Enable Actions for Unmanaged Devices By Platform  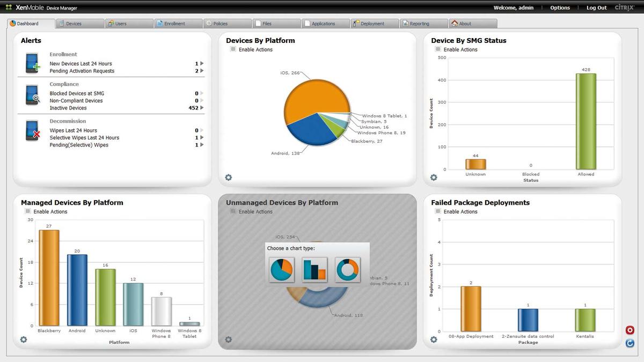[233, 211]
